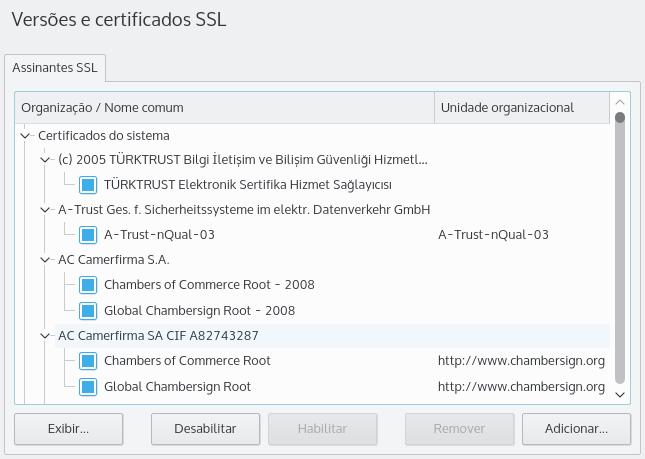The image size is (645, 459).
Task: Toggle Chambers of Commerce Root checkbox
Action: tap(87, 361)
